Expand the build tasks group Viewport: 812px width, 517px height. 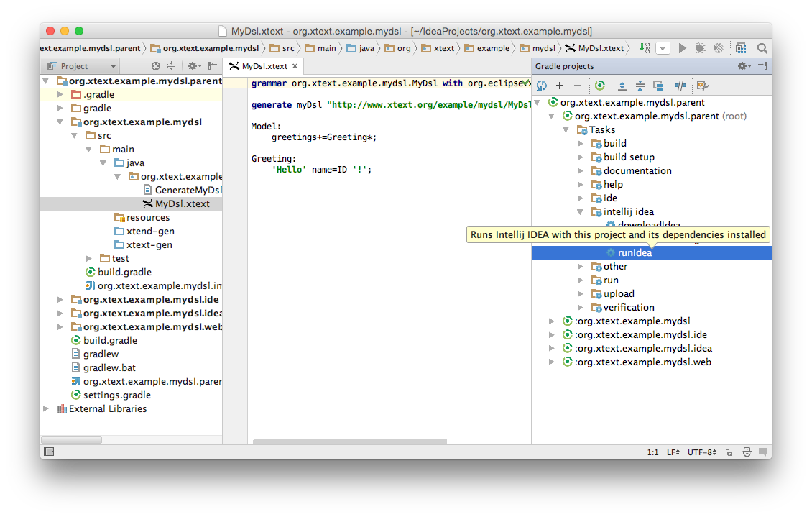[x=581, y=144]
